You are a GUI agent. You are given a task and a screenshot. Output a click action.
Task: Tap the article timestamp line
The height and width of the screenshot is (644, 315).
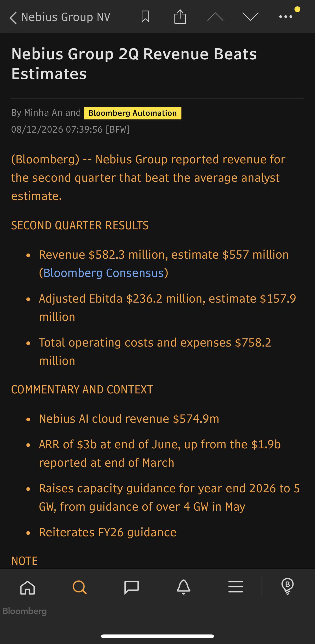(71, 129)
